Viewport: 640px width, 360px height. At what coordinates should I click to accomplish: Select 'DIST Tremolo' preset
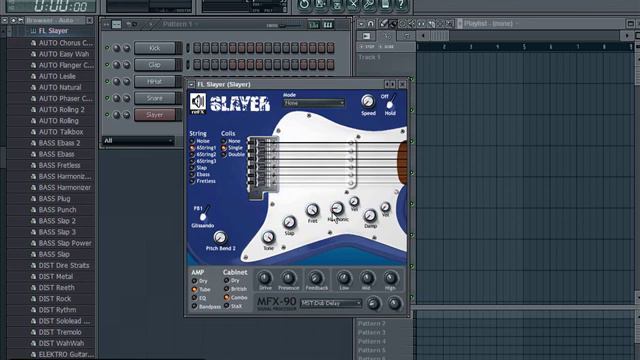[60, 332]
